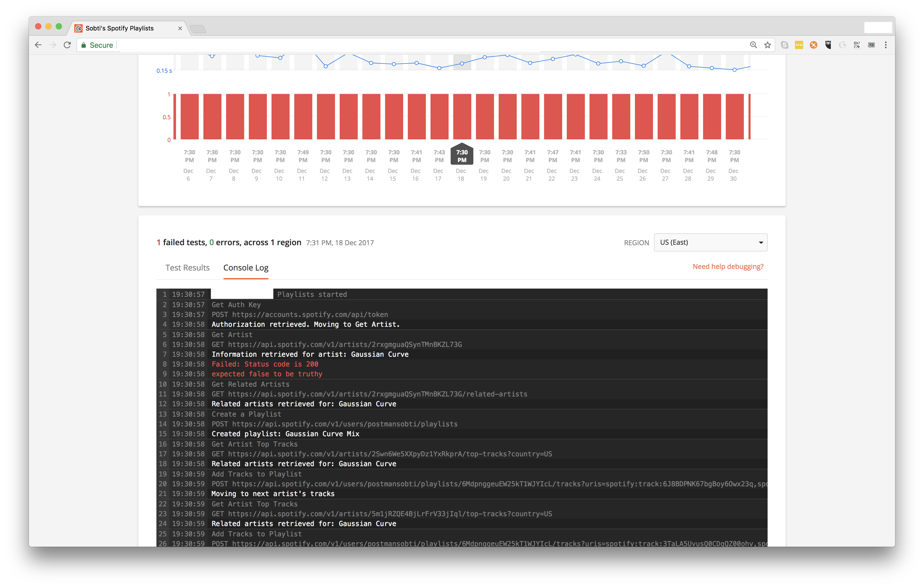Open the orange Postman Interceptor extension
This screenshot has height=588, width=924.
[814, 45]
